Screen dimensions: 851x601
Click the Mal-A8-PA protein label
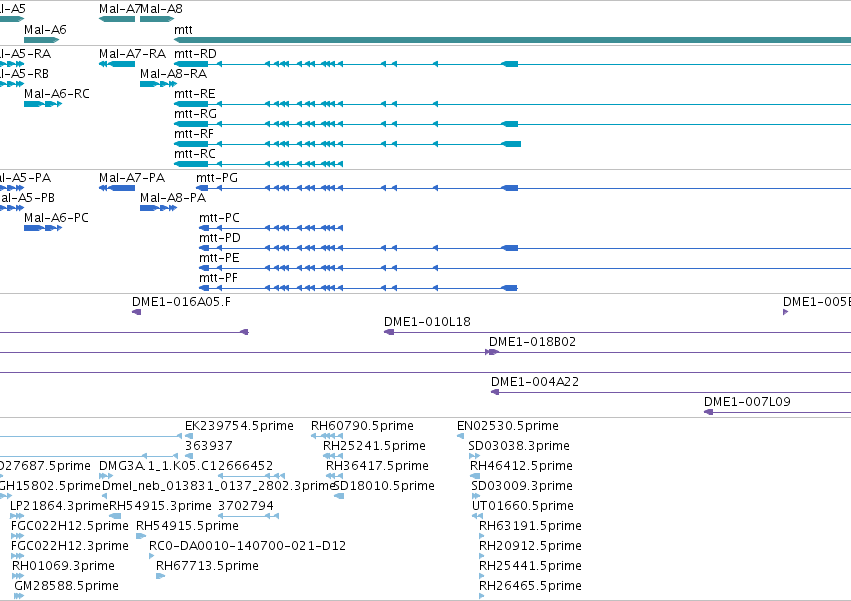pos(173,198)
